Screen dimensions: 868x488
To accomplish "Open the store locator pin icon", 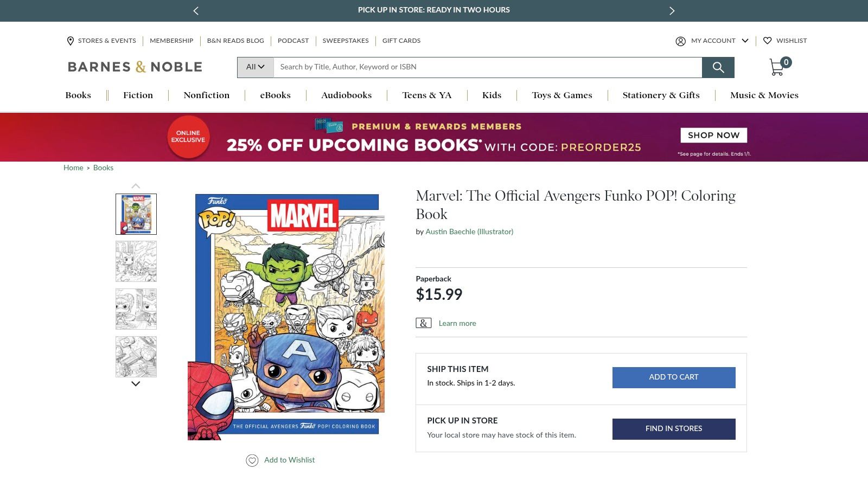I will click(71, 41).
